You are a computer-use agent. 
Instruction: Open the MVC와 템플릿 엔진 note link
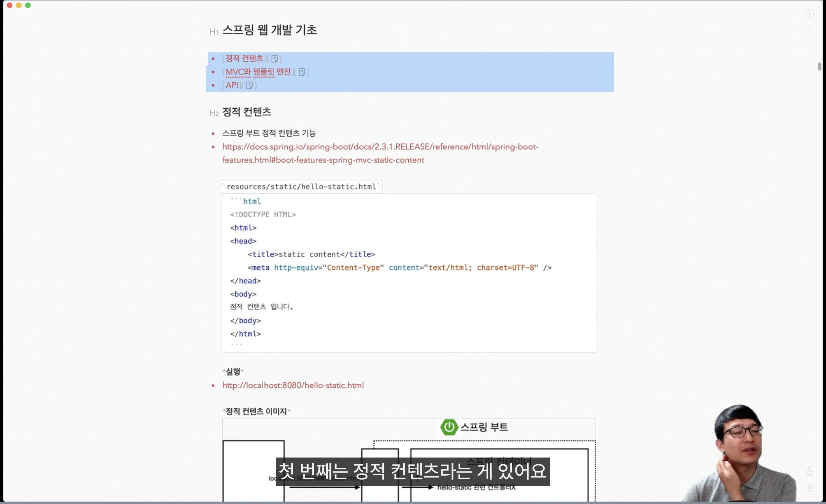(258, 72)
